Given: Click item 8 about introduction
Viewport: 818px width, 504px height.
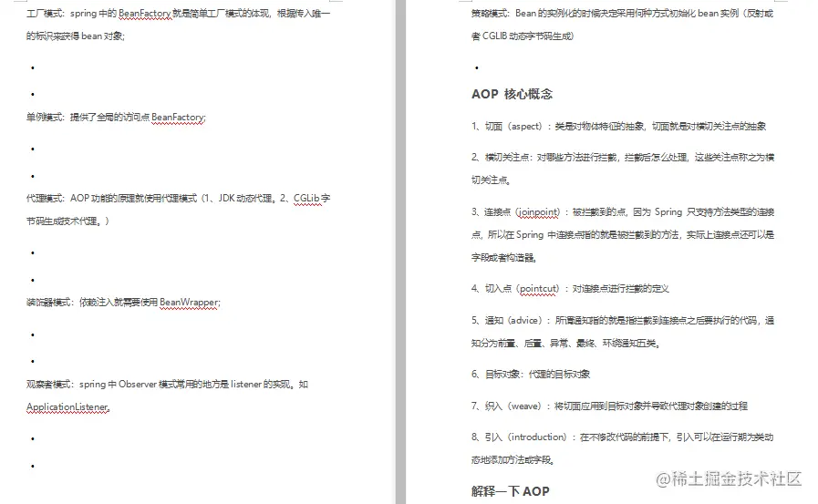Looking at the screenshot, I should pyautogui.click(x=622, y=437).
